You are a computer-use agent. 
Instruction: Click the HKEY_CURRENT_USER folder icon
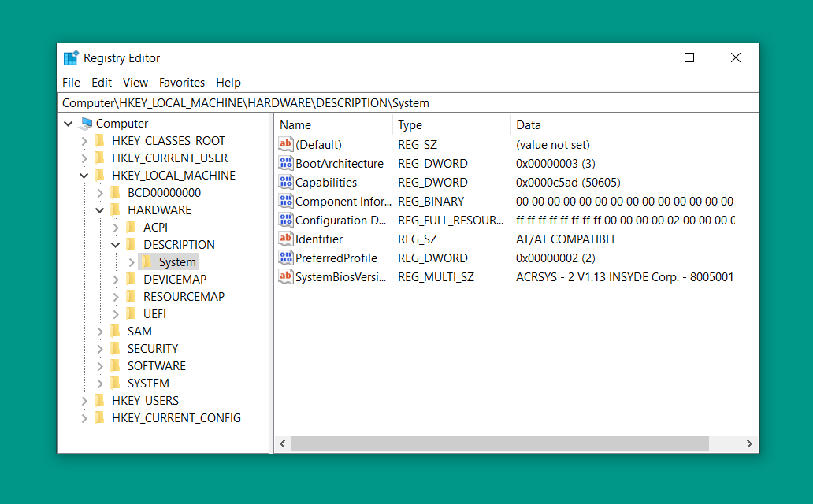click(x=100, y=158)
